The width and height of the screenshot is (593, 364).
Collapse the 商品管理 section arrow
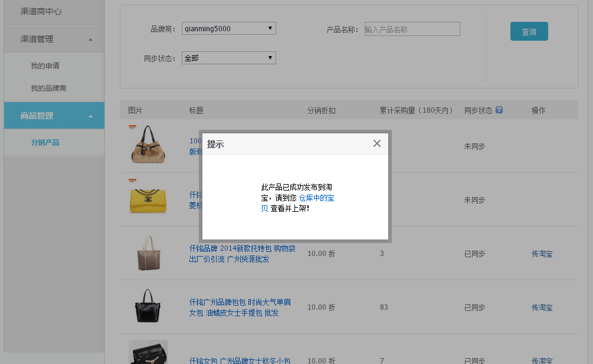tap(90, 116)
